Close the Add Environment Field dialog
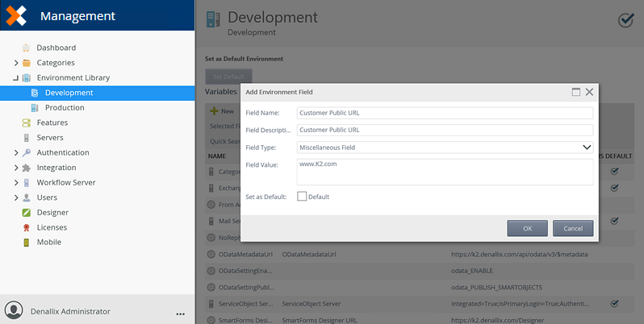Screen dimensions: 644x324 [590, 93]
